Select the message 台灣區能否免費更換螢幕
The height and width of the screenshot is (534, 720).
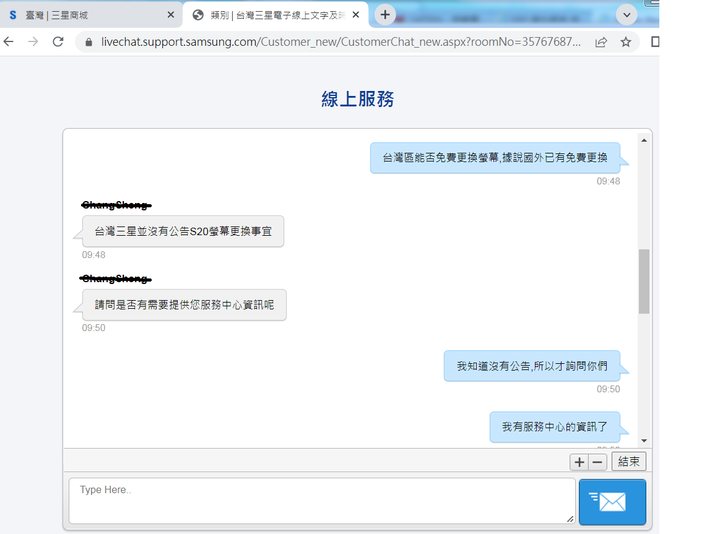(x=495, y=158)
